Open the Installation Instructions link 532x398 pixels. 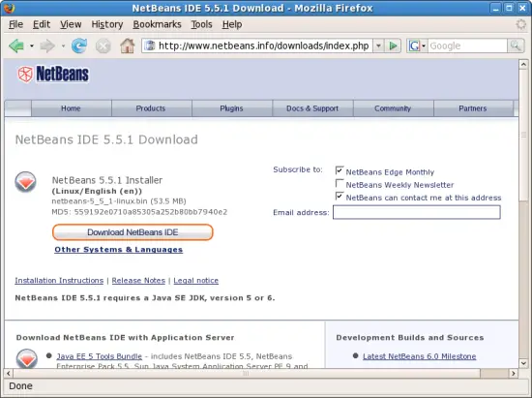coord(59,281)
